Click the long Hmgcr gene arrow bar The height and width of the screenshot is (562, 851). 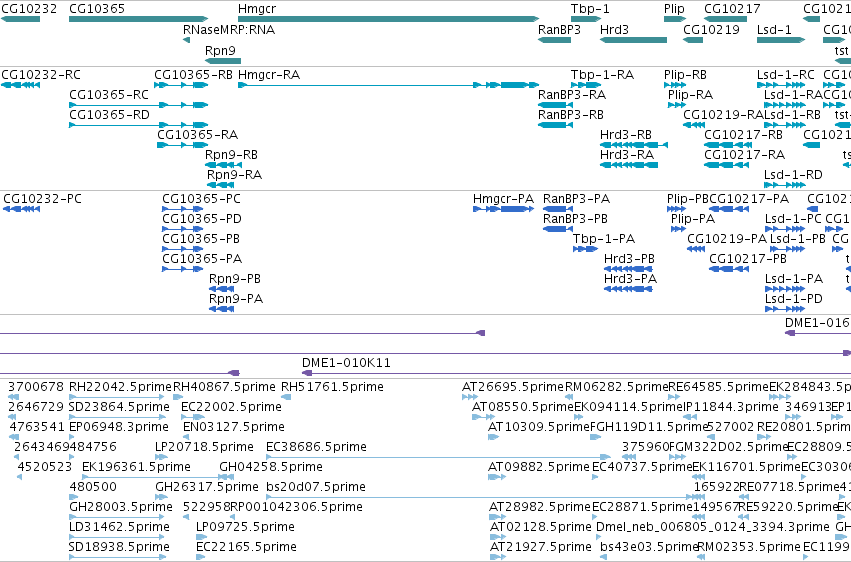pyautogui.click(x=389, y=19)
